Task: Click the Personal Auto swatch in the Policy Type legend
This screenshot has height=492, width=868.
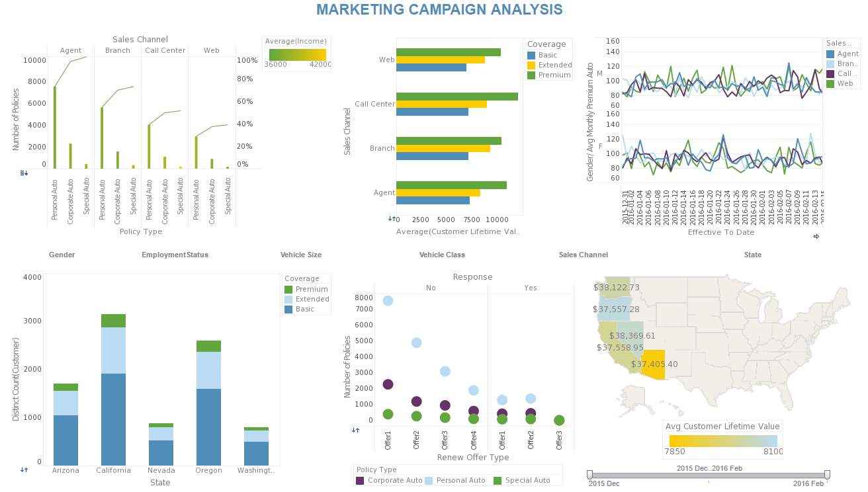Action: pos(428,481)
